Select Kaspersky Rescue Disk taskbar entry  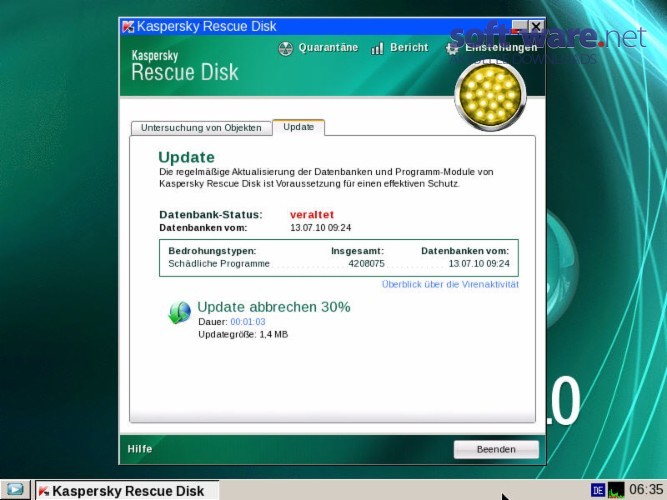(x=127, y=491)
